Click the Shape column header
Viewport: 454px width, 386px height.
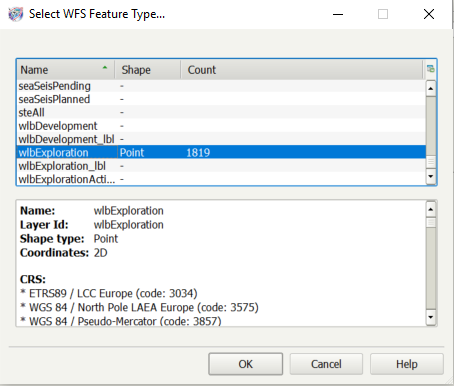coord(148,70)
